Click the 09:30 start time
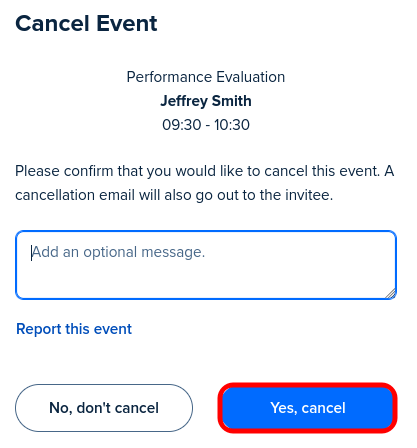Image resolution: width=417 pixels, height=448 pixels. coord(182,125)
